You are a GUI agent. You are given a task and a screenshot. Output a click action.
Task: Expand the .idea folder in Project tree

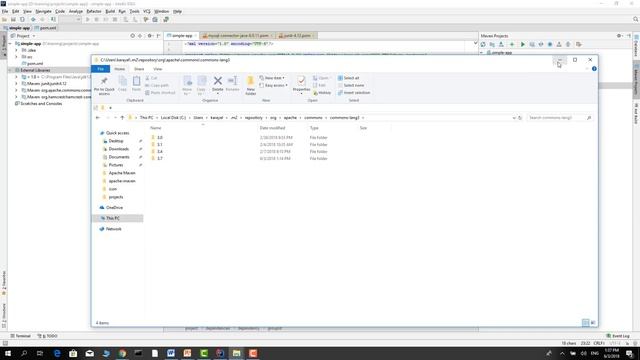[16, 50]
